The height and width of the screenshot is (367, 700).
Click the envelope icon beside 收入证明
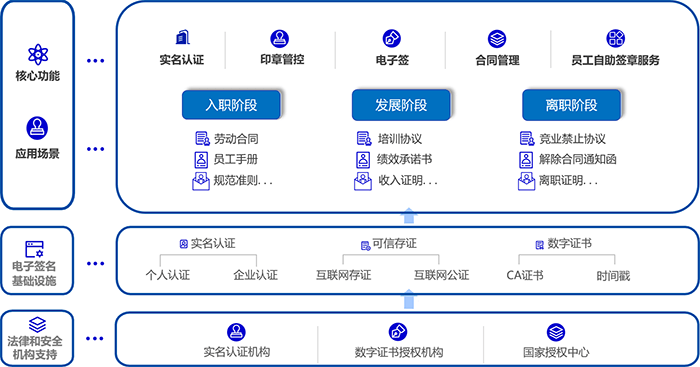click(x=363, y=181)
